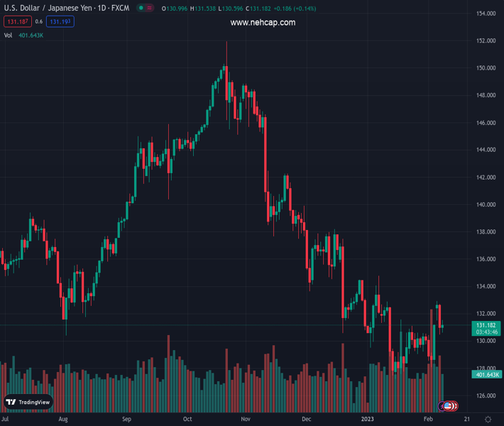
Task: Click the Oct label on time axis
Action: (187, 420)
